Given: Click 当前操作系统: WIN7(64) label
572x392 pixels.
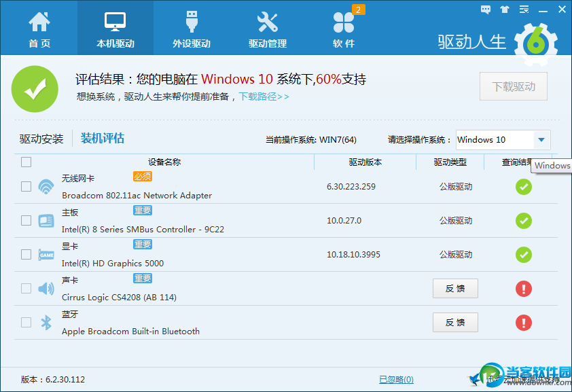Looking at the screenshot, I should [x=311, y=140].
